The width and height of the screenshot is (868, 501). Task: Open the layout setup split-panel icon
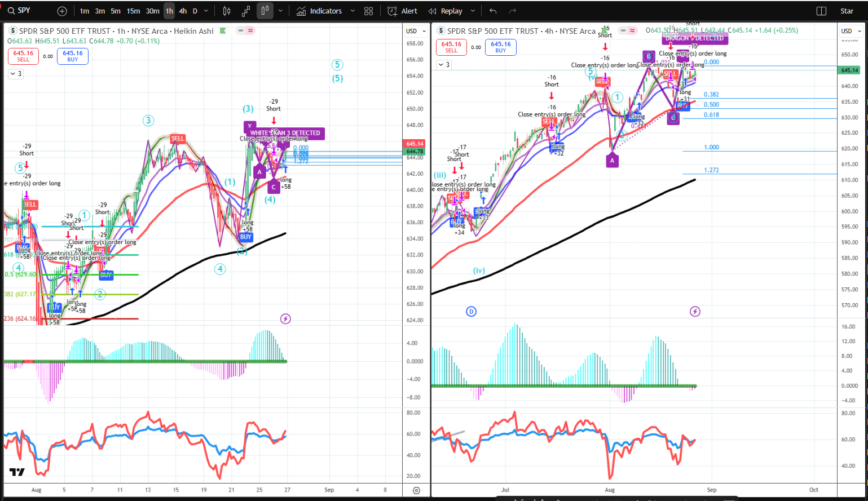click(x=821, y=11)
